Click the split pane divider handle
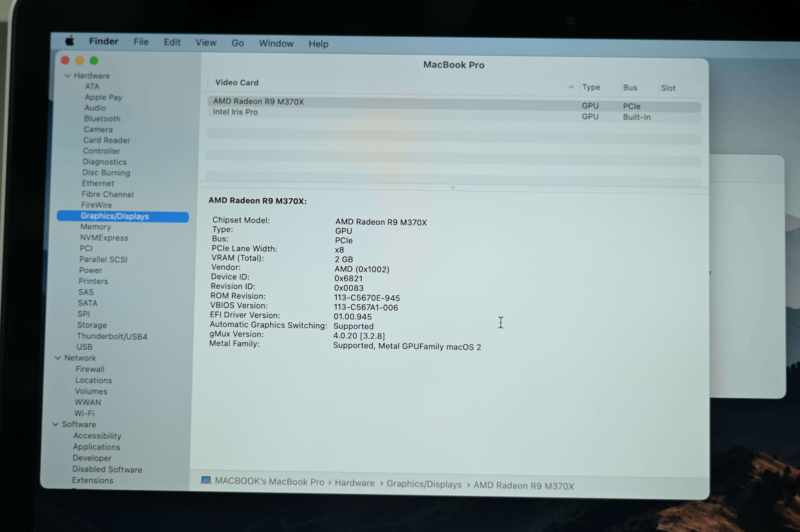This screenshot has width=800, height=532. [x=453, y=188]
